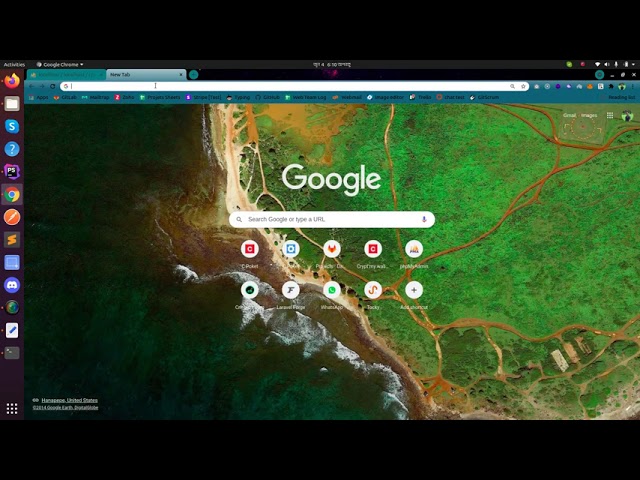Open the Stripe [Test] bookmark

(x=203, y=97)
